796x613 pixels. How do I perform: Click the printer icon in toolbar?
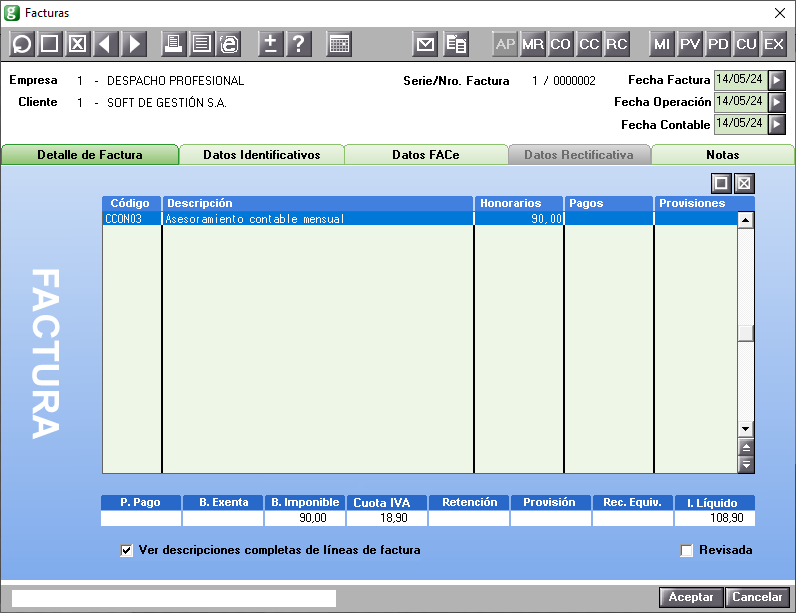pos(173,44)
